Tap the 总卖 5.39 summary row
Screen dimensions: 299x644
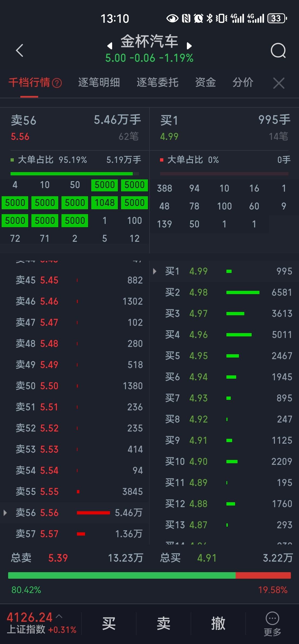click(x=77, y=558)
